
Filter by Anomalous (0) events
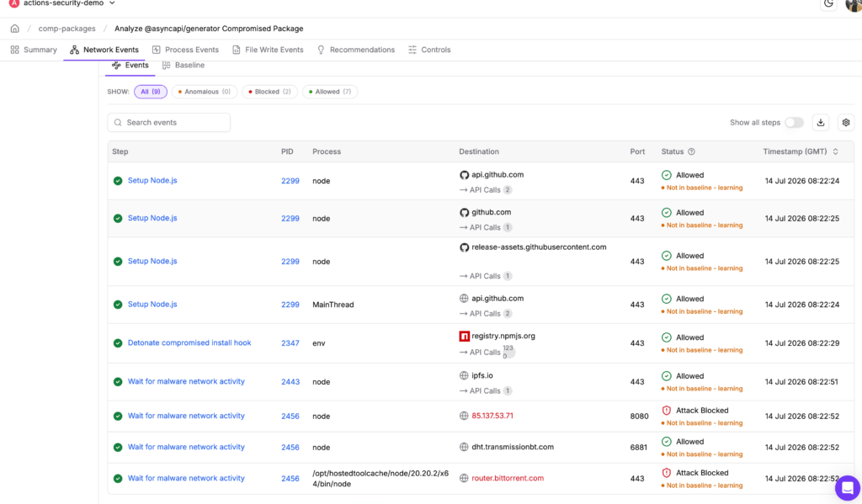point(205,92)
